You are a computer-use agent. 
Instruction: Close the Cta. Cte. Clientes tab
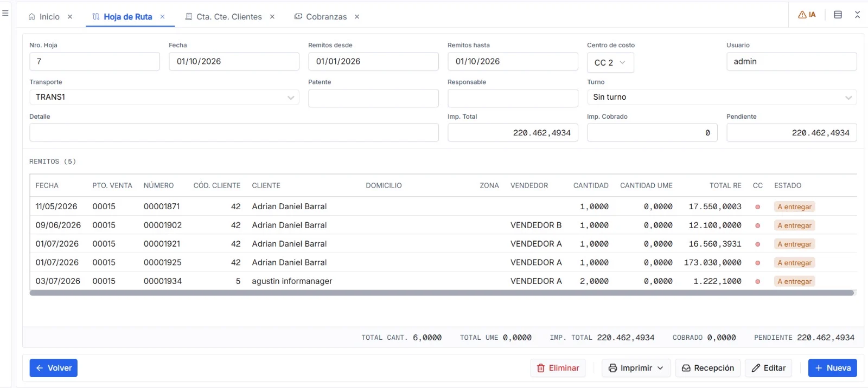(x=272, y=17)
